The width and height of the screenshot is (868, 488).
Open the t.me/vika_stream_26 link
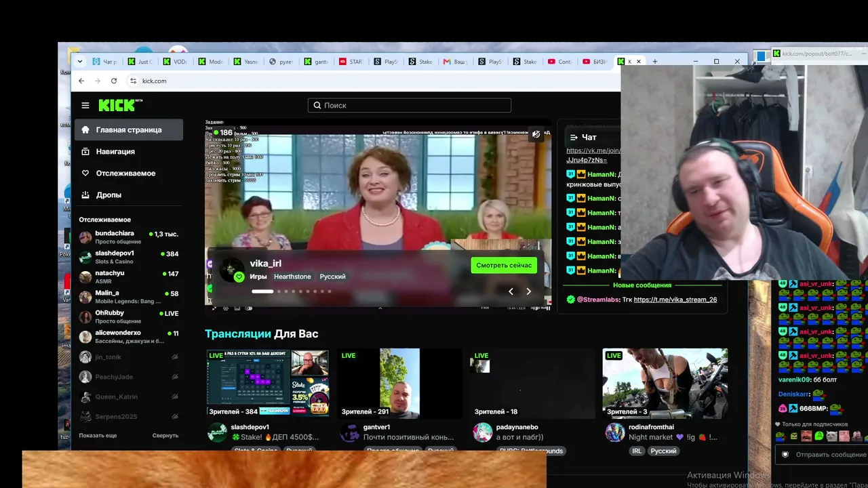tap(675, 300)
